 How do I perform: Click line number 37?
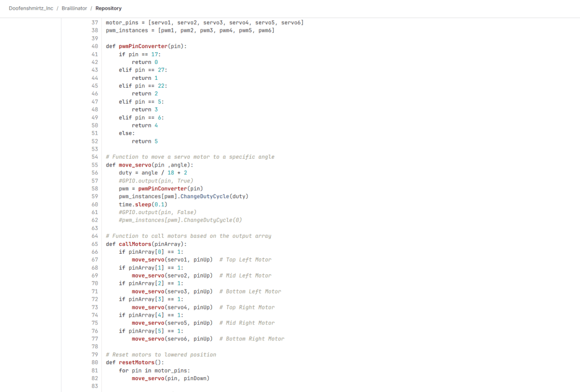[94, 23]
